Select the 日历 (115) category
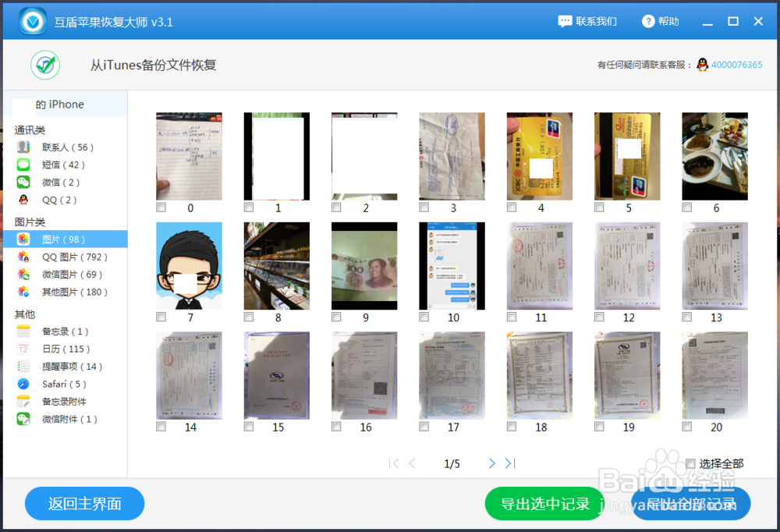Viewport: 780px width, 532px height. 66,349
